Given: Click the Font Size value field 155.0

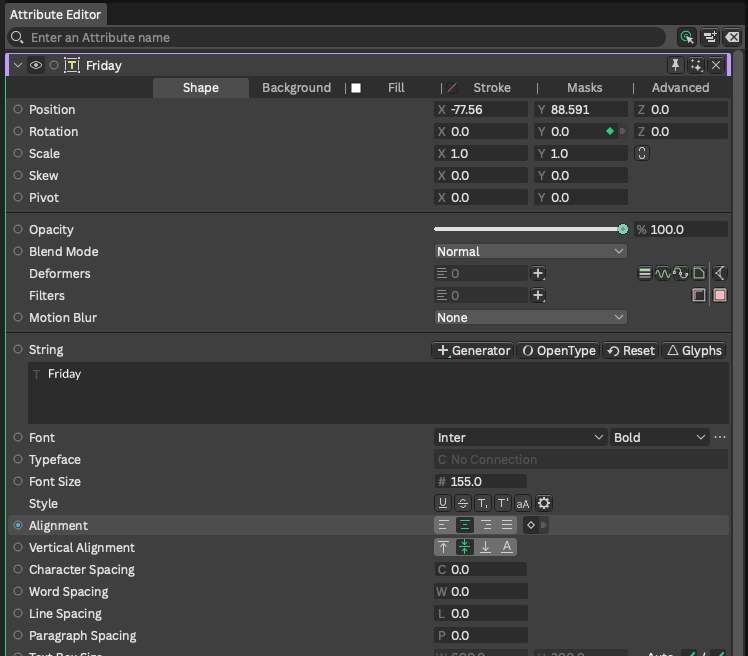Looking at the screenshot, I should tap(481, 481).
